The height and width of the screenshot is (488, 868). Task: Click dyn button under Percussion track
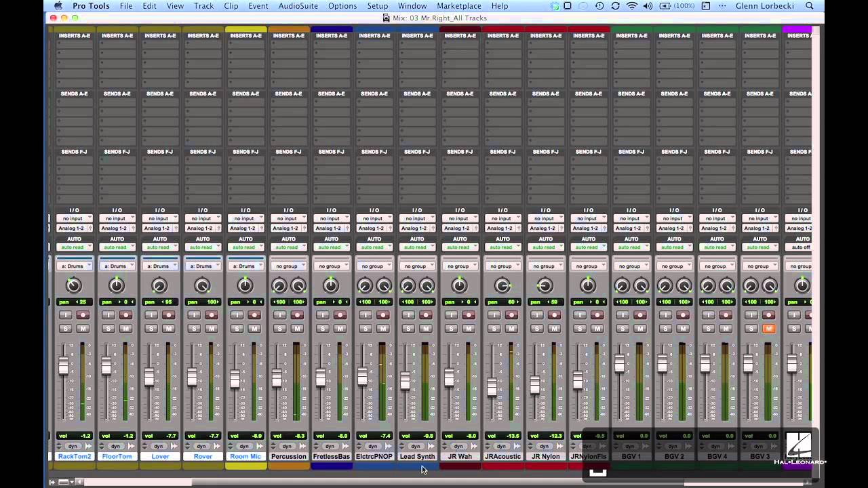click(x=287, y=446)
